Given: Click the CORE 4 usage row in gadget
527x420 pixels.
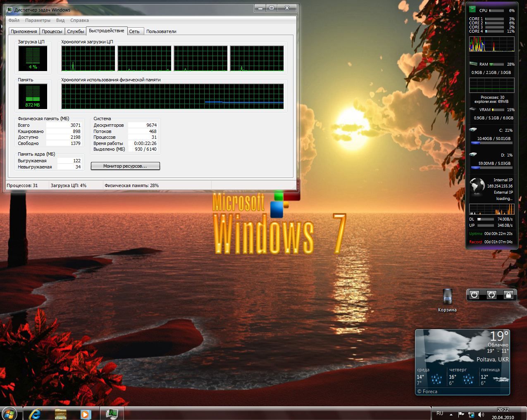Looking at the screenshot, I should tap(492, 31).
